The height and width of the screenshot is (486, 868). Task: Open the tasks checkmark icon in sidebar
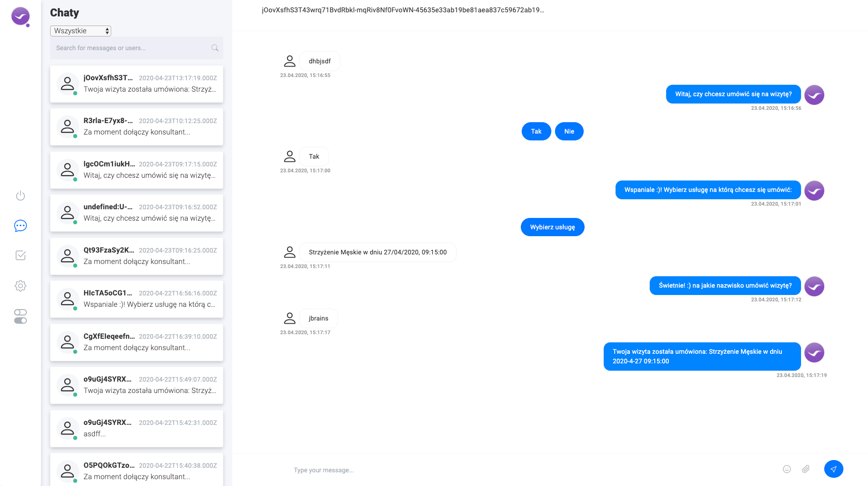click(x=21, y=255)
